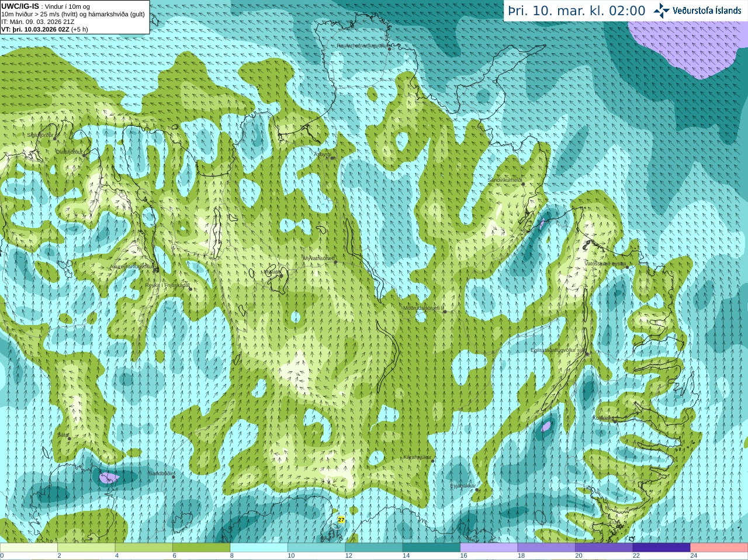Select the Reykir í Fnjóskadal station dot
Viewport: 748px width, 560px height.
(x=191, y=289)
